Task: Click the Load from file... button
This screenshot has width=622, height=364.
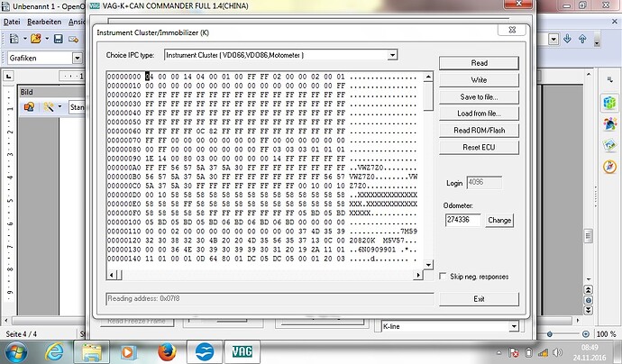Action: (x=479, y=114)
